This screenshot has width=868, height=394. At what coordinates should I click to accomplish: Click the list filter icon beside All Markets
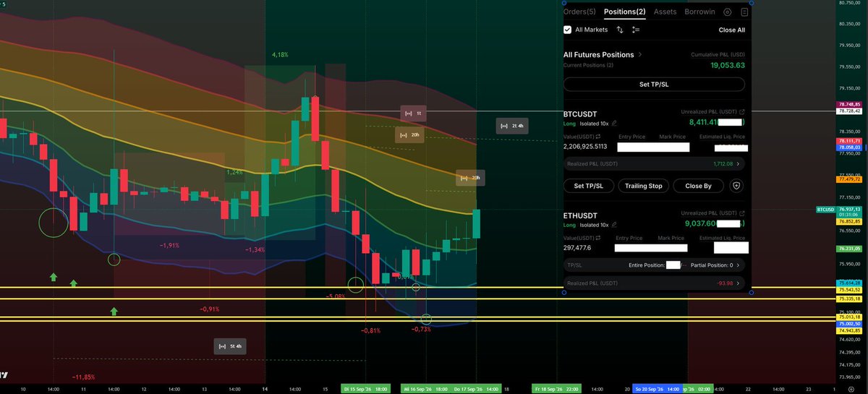tap(636, 30)
